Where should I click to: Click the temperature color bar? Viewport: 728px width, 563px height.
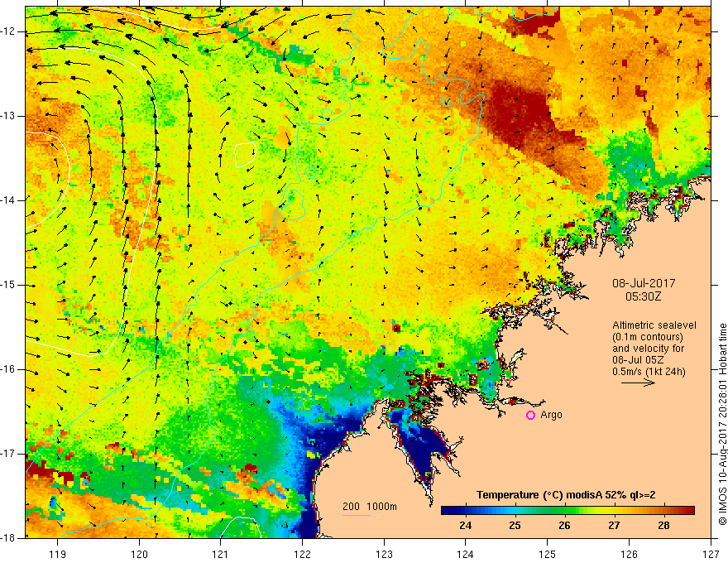[x=568, y=510]
